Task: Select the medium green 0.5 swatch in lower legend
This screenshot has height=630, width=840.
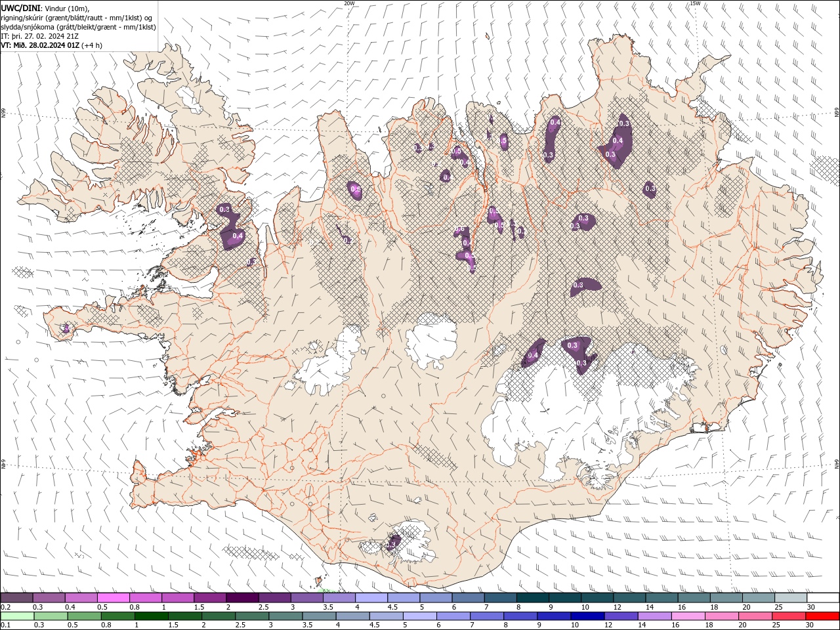Action: point(84,616)
